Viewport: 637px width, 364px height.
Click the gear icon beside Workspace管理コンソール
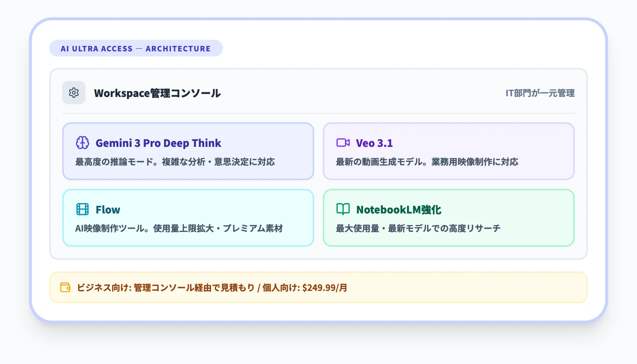pos(74,93)
